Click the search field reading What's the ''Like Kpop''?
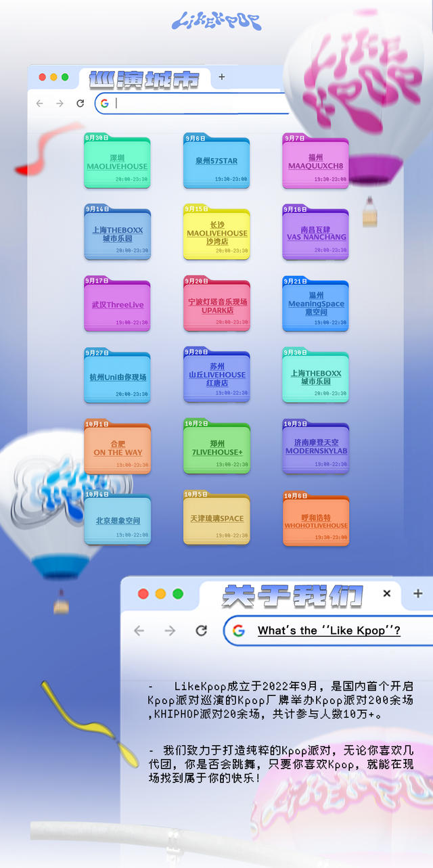433x868 pixels. (329, 631)
